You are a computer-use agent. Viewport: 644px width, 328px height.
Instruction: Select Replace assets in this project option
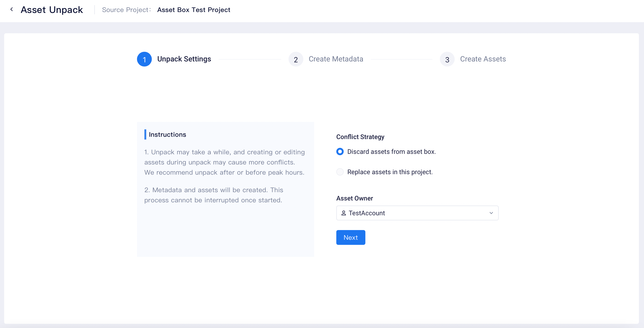pyautogui.click(x=340, y=172)
